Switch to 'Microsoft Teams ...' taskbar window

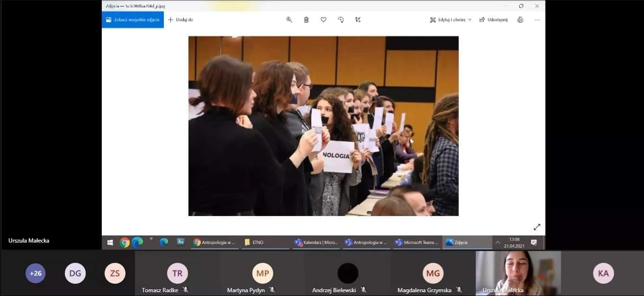pyautogui.click(x=417, y=242)
